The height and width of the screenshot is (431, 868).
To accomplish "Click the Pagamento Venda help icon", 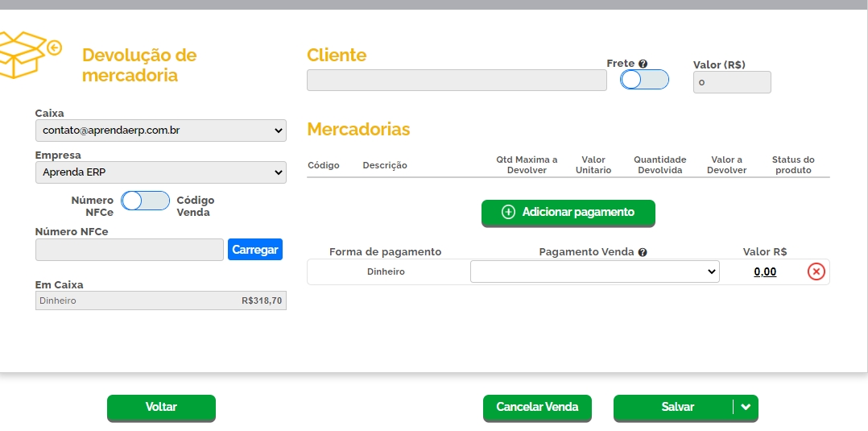I will pyautogui.click(x=643, y=252).
